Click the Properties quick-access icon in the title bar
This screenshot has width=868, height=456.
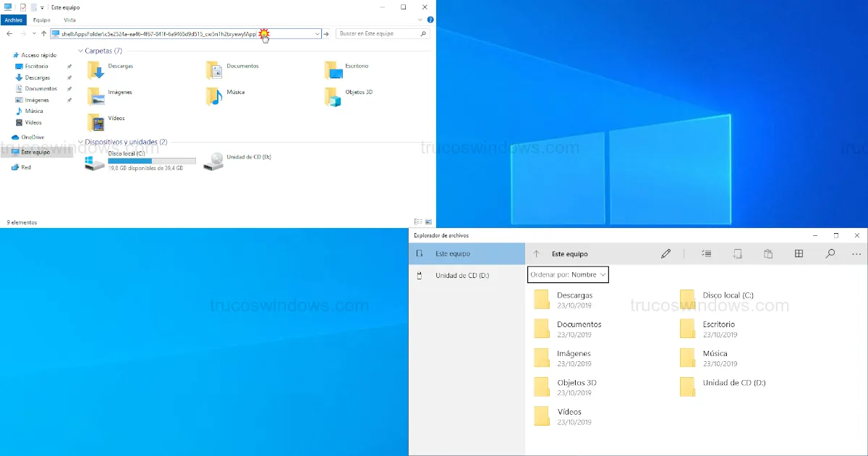23,7
